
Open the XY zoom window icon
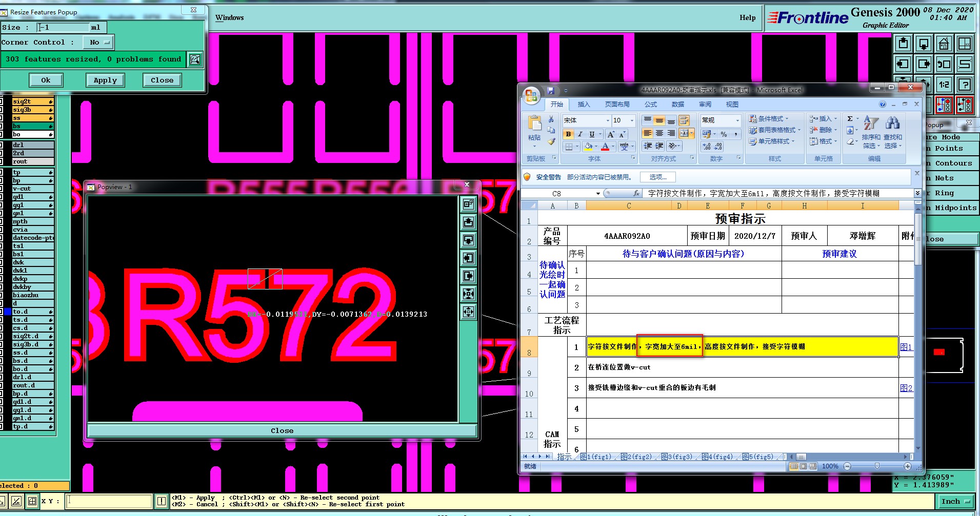coord(965,44)
